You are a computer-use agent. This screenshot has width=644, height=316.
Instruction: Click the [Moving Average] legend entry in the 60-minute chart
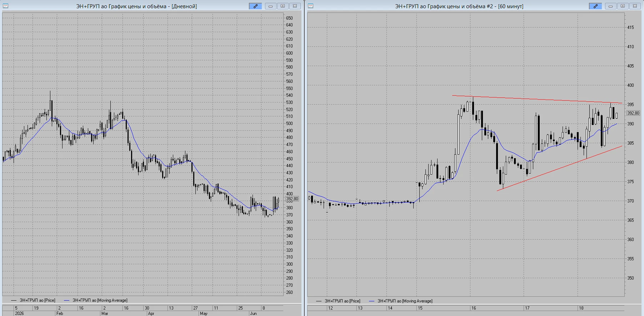[401, 301]
